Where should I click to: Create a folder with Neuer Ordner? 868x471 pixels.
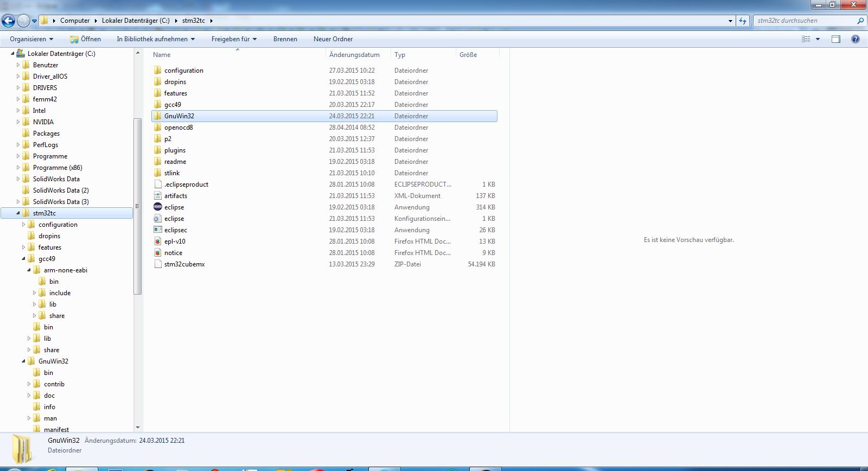333,39
